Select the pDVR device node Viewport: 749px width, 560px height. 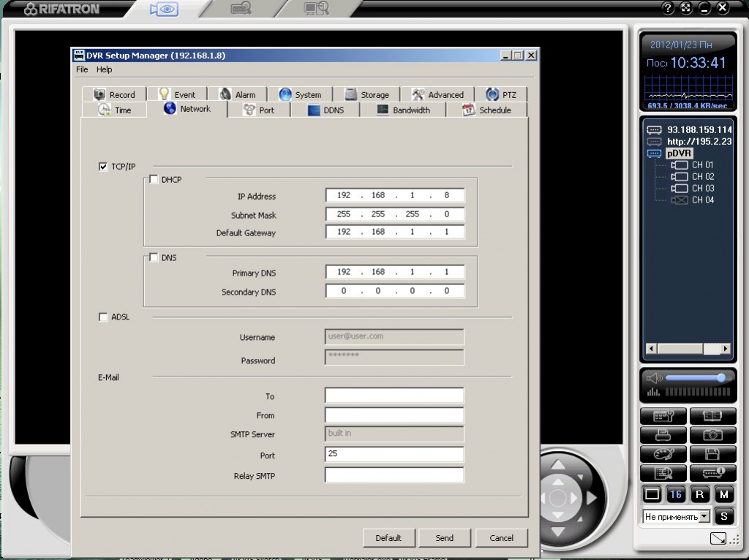679,154
